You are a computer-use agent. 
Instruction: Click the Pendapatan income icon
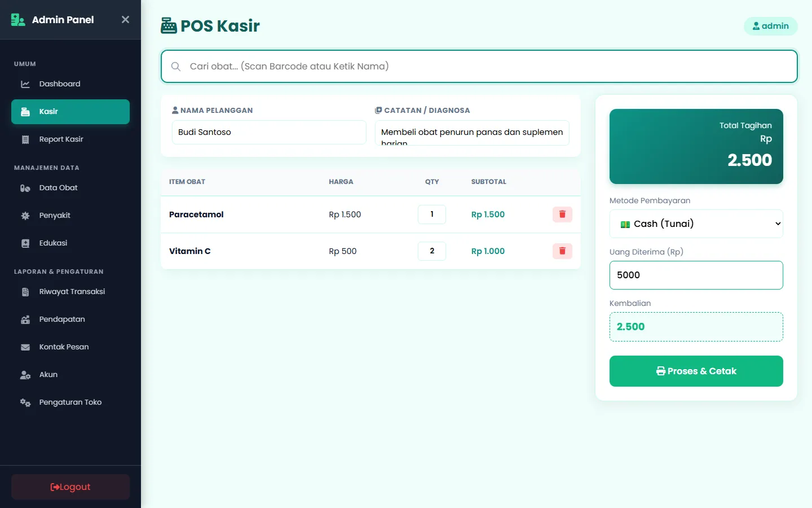coord(25,319)
